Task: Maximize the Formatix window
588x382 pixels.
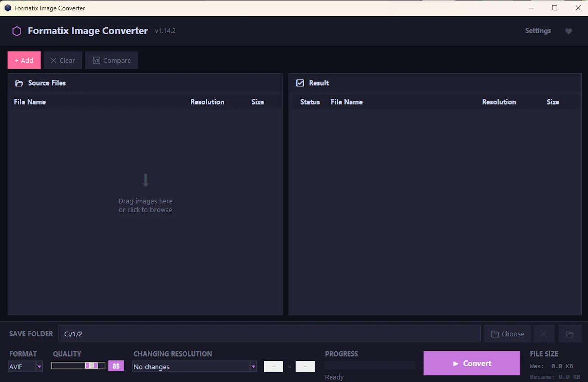Action: coord(555,8)
